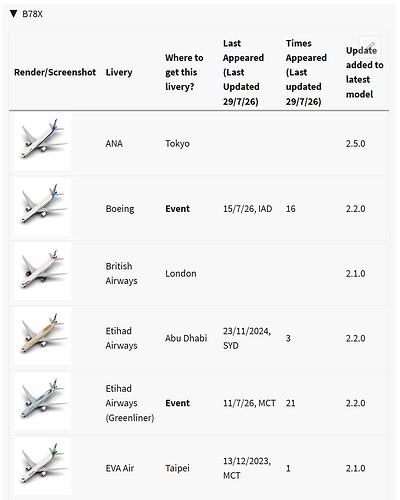This screenshot has width=400, height=500.
Task: Open the British Airways aircraft thumbnail
Action: coord(43,271)
